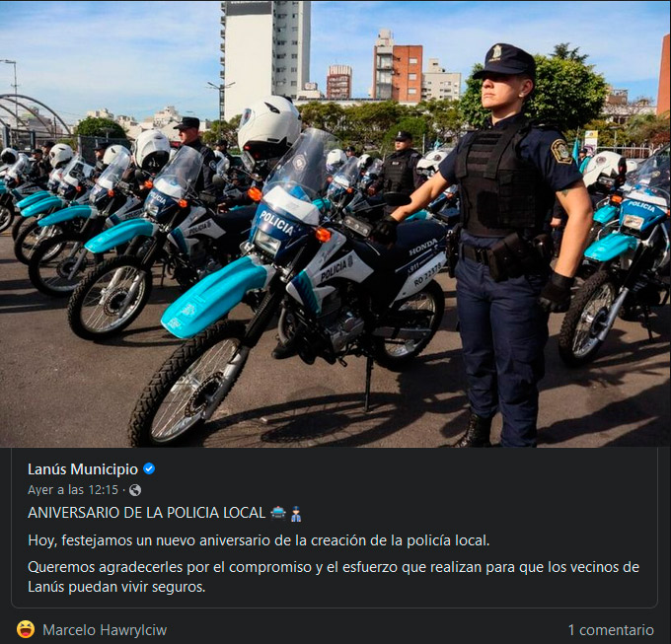
Task: Click the POLICIA label on front motorcycle headlight
Action: click(x=277, y=222)
